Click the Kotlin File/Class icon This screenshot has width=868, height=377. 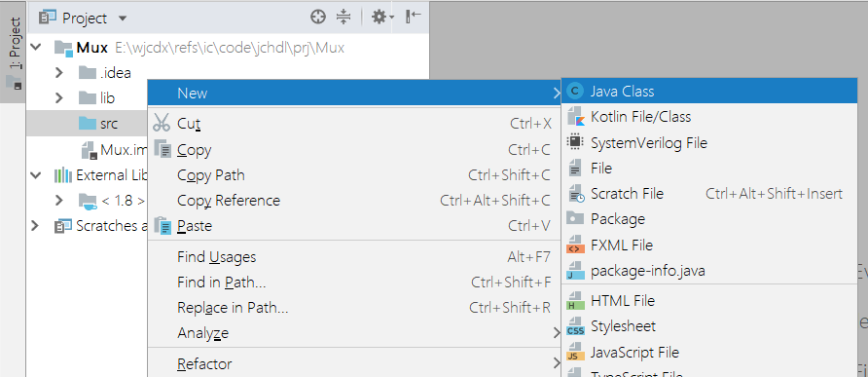[576, 117]
